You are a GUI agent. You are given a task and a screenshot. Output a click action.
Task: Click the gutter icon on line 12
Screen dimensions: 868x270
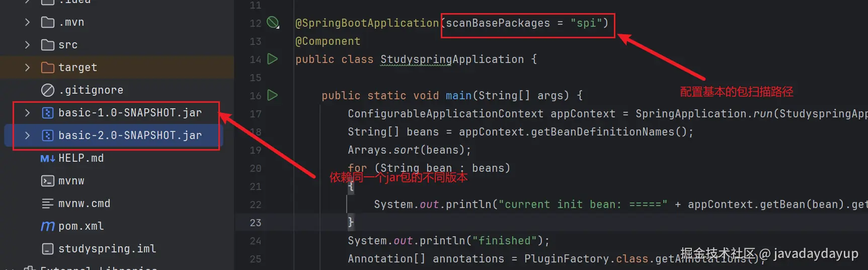(272, 22)
